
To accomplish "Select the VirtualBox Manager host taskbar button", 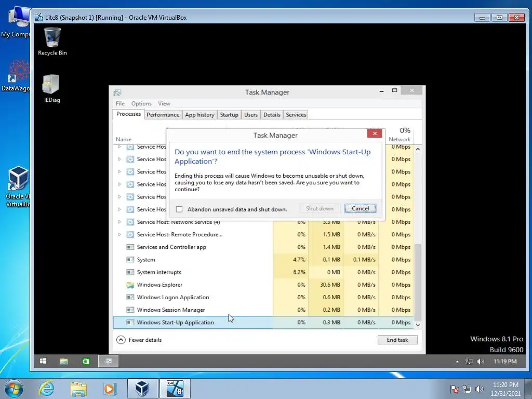I will pos(142,389).
